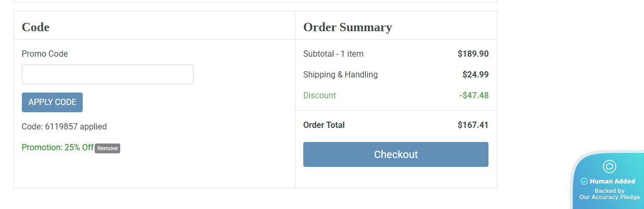Viewport: 644px width, 209px height.
Task: Open the Our Accuracy Pledge text
Action: click(x=609, y=197)
